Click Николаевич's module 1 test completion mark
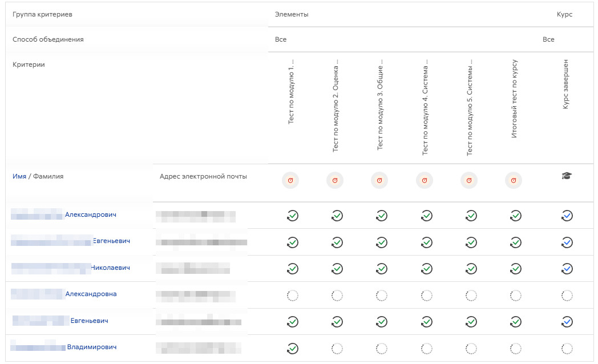Viewport: 598px width, 364px height. [293, 269]
